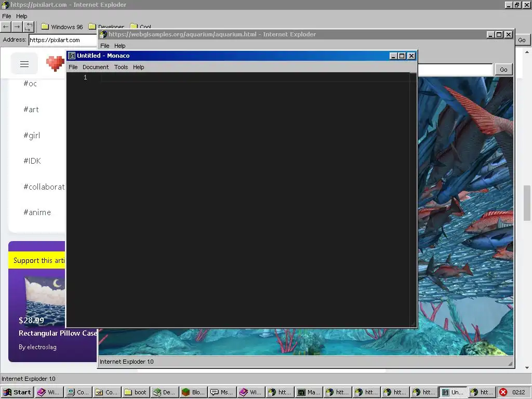The width and height of the screenshot is (532, 399).
Task: Click the taskbar clock showing 02:12
Action: pos(519,392)
